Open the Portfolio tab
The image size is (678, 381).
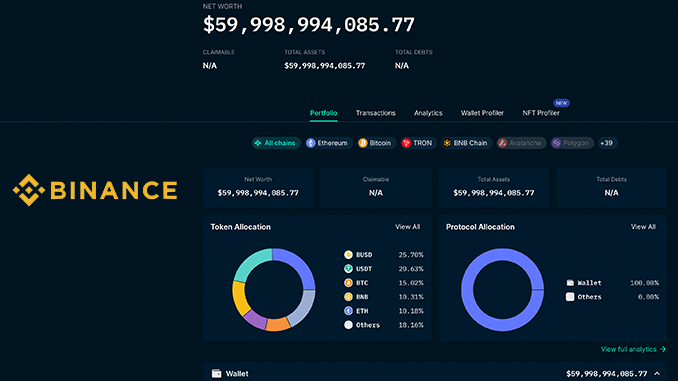pyautogui.click(x=323, y=113)
